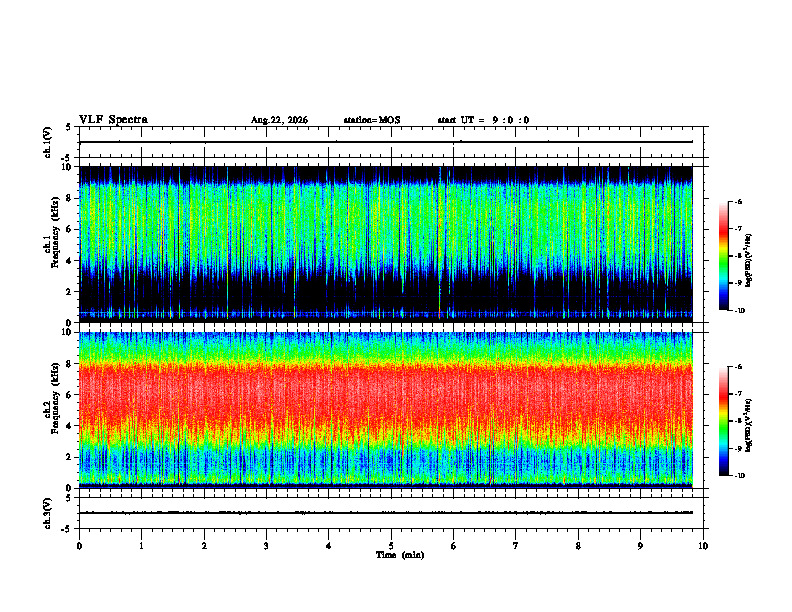Click the "ch.3(V)" voltage axis label
Image resolution: width=792 pixels, height=612 pixels.
click(48, 513)
